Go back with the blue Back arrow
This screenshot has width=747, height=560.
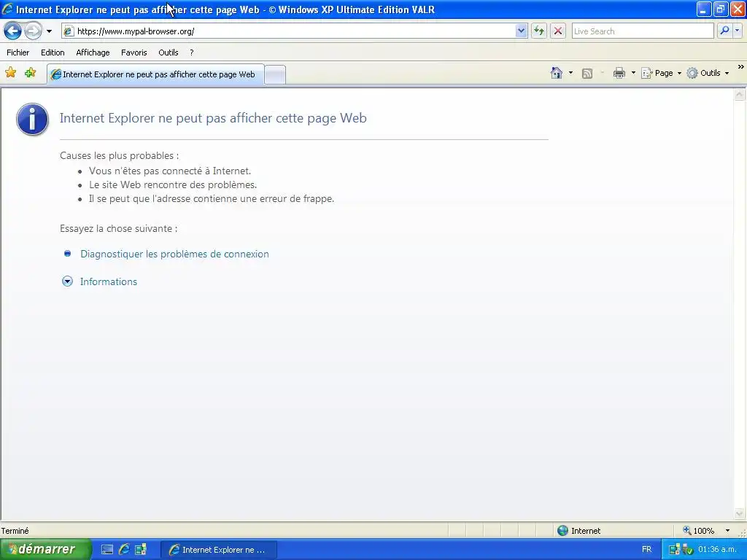coord(13,31)
